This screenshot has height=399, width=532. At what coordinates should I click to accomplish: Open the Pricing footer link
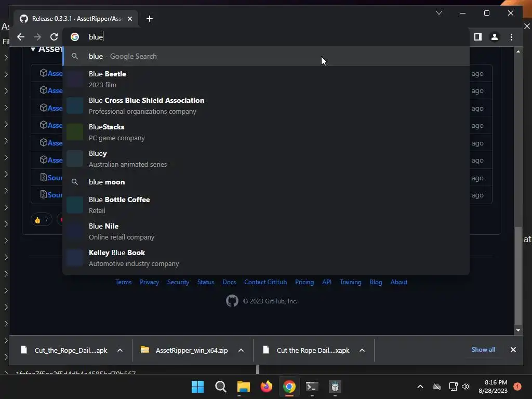tap(304, 282)
